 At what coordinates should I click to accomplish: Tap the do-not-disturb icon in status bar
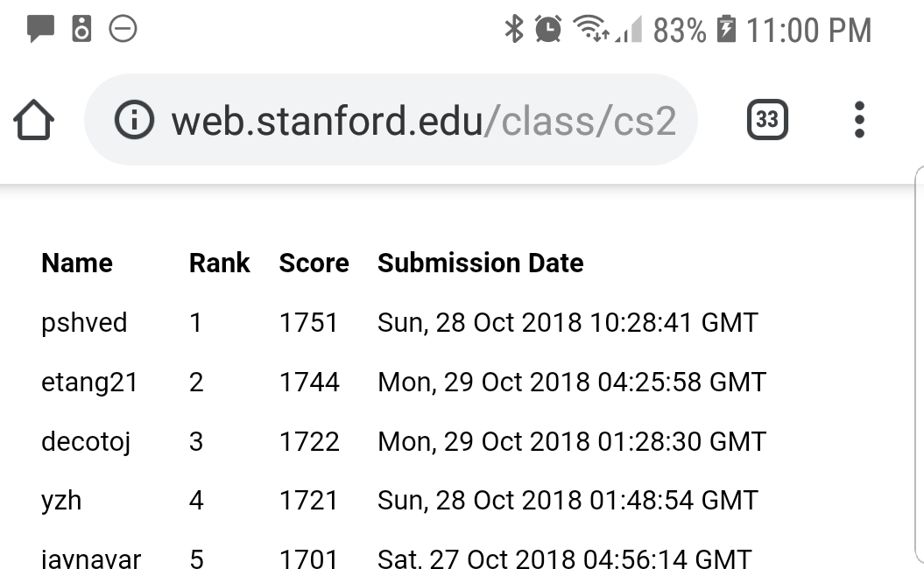coord(123,29)
